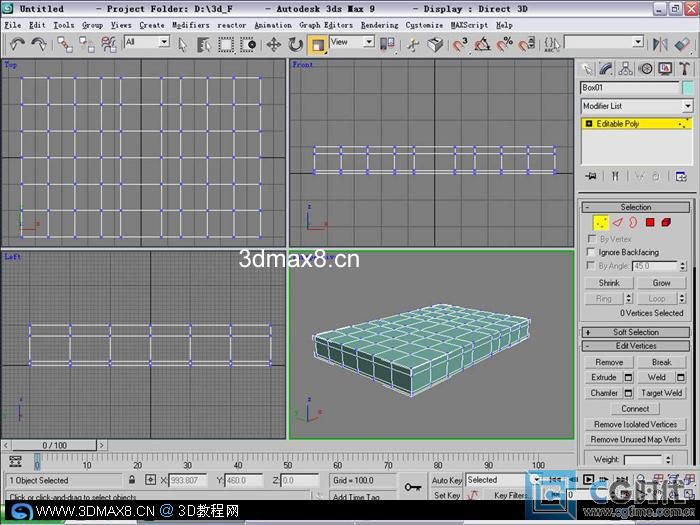Image resolution: width=700 pixels, height=525 pixels.
Task: Toggle the Percent Snap icon
Action: (504, 44)
